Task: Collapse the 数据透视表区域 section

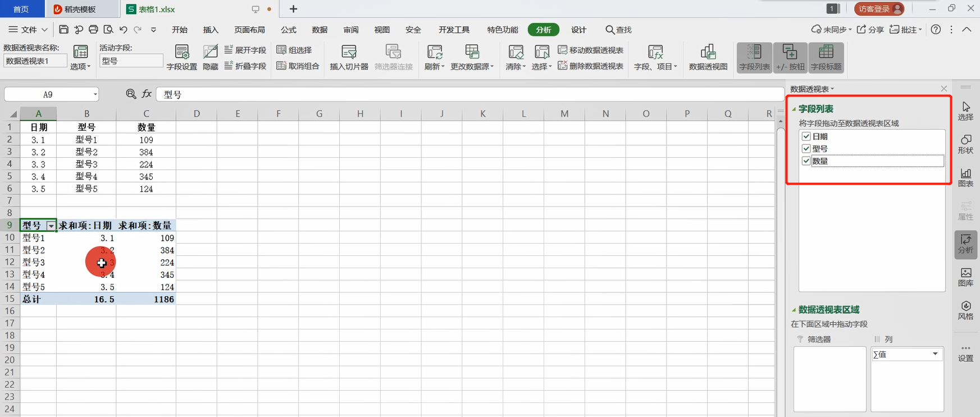Action: [x=794, y=310]
